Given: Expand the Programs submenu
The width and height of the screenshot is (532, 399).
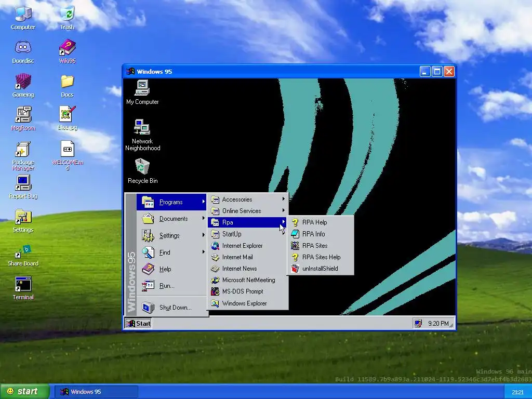Looking at the screenshot, I should 171,202.
